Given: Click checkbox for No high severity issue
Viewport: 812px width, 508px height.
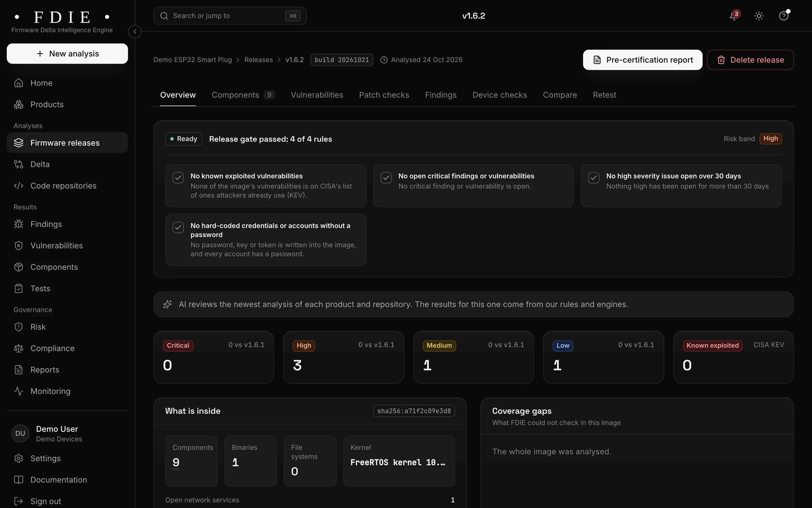Looking at the screenshot, I should pyautogui.click(x=594, y=178).
